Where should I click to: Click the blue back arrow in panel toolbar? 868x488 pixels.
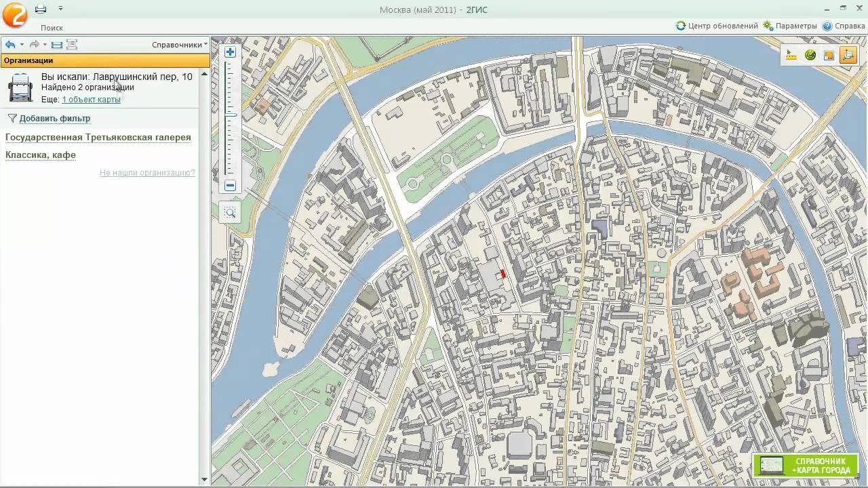(10, 45)
